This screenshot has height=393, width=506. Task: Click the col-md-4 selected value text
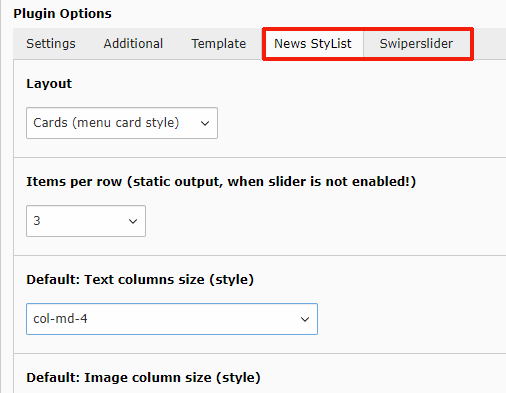pyautogui.click(x=60, y=319)
